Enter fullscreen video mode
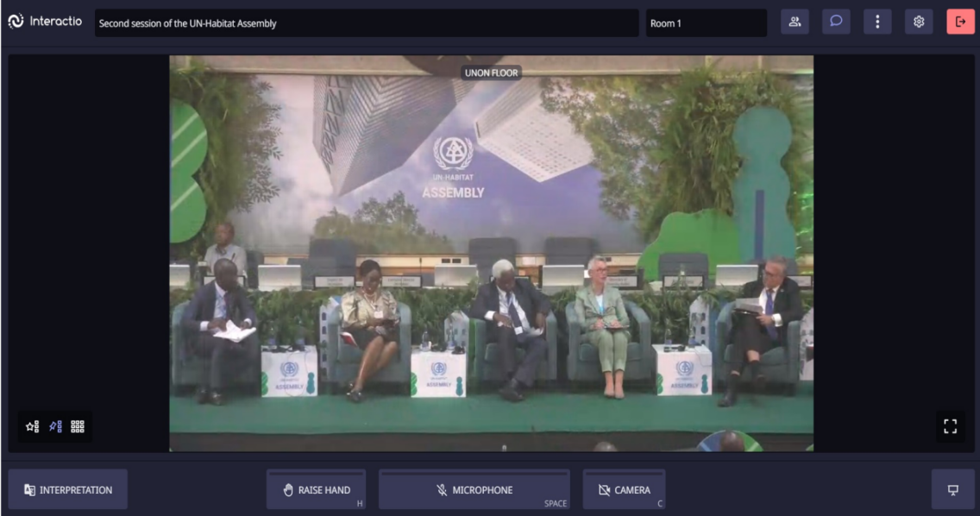The height and width of the screenshot is (516, 980). (x=950, y=426)
